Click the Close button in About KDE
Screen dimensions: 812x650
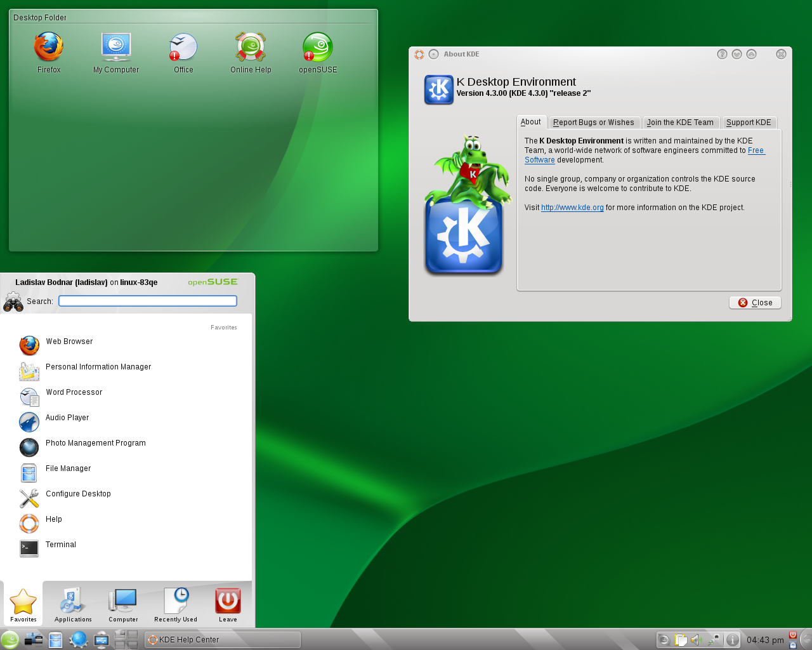point(755,303)
